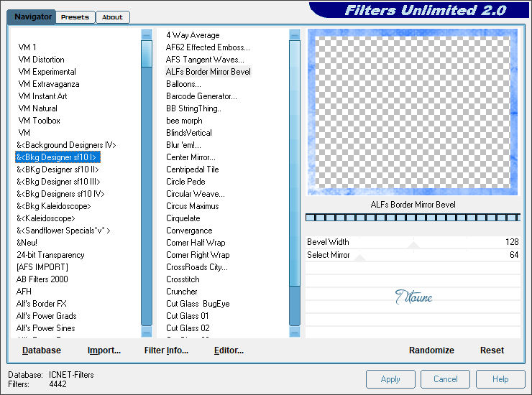This screenshot has width=532, height=395.
Task: Click the category list scroll-up arrow
Action: click(147, 34)
